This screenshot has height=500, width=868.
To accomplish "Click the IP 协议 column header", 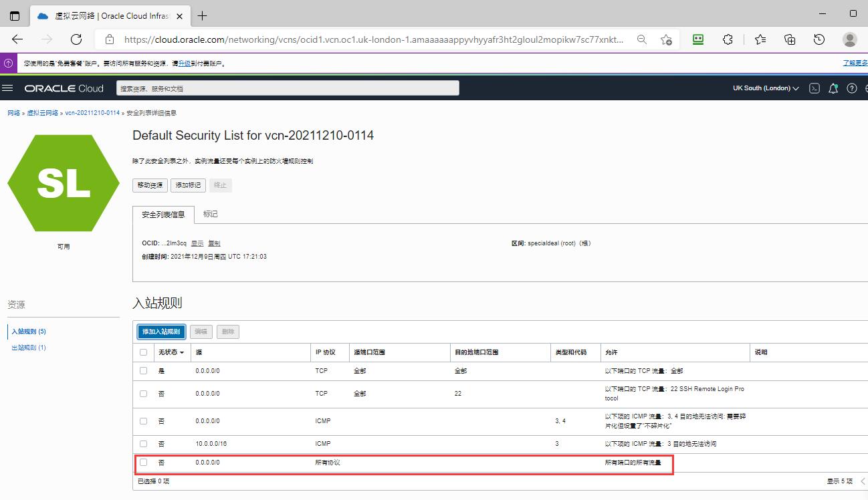I will 325,352.
